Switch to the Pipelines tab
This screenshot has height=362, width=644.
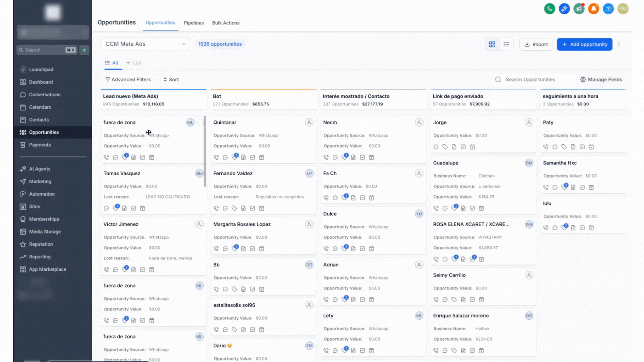pyautogui.click(x=194, y=23)
